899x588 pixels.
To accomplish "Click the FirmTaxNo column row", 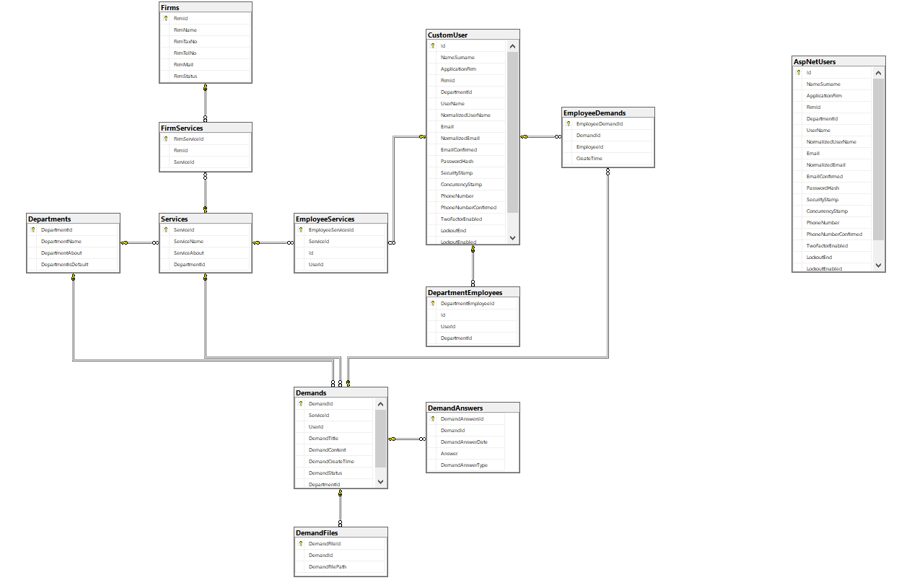I will click(x=206, y=42).
